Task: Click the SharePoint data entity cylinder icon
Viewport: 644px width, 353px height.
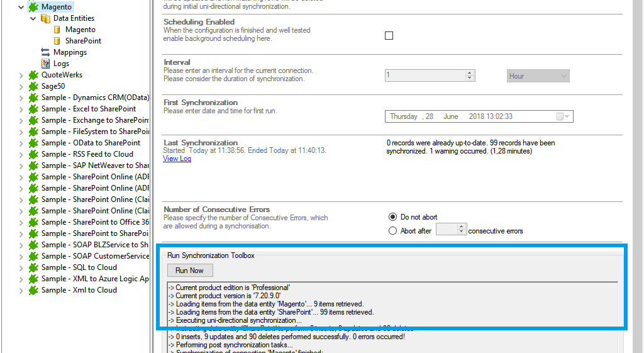Action: (x=57, y=41)
